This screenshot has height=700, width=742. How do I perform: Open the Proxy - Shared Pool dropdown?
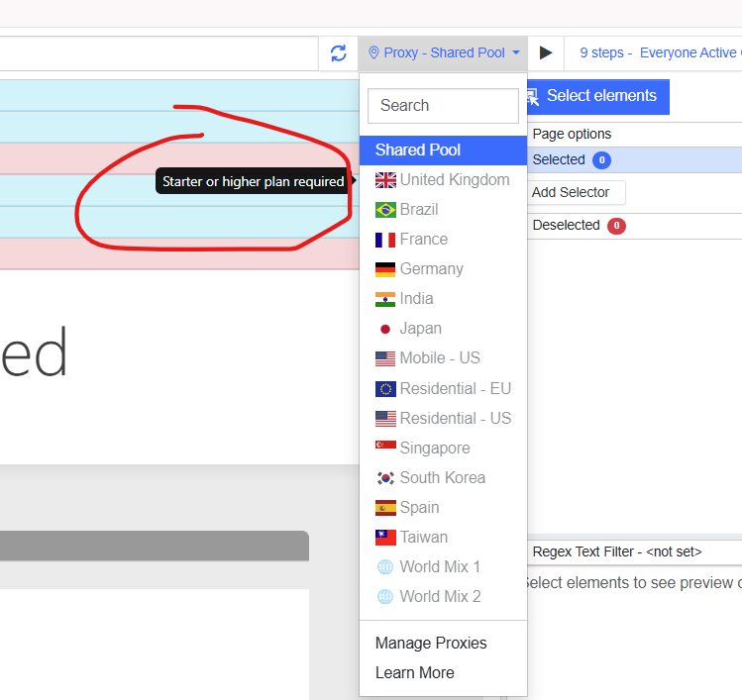tap(443, 53)
